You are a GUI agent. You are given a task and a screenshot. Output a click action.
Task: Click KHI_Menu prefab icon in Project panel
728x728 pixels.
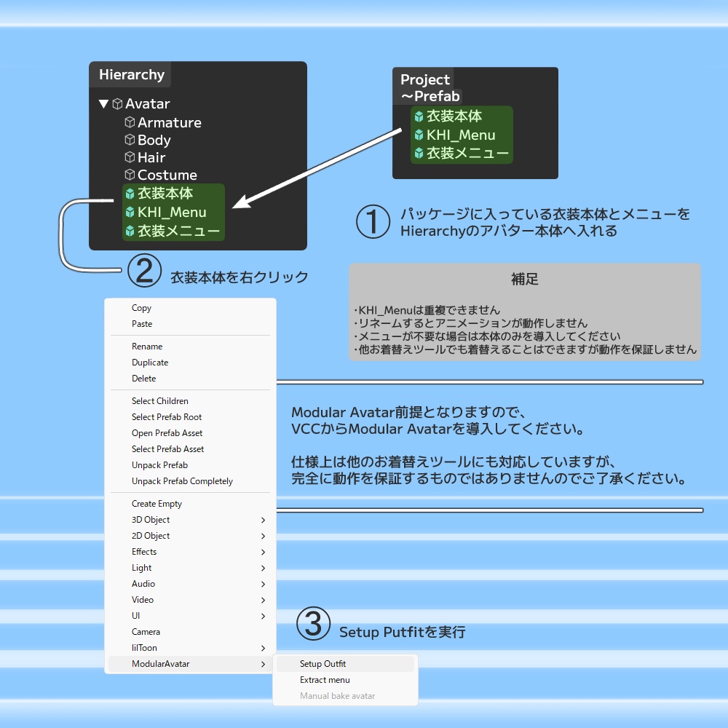[x=419, y=135]
